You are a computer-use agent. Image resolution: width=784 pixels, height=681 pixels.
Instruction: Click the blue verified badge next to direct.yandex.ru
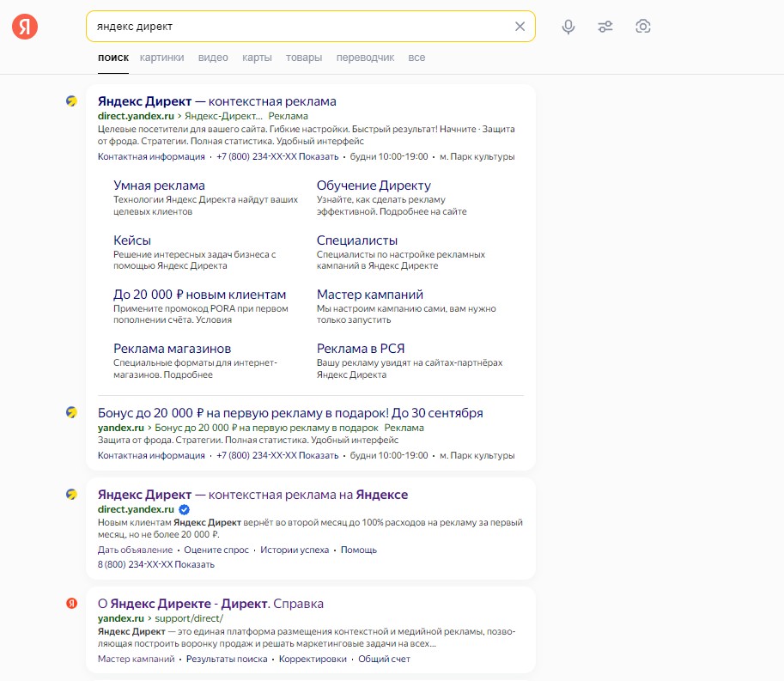pyautogui.click(x=184, y=509)
